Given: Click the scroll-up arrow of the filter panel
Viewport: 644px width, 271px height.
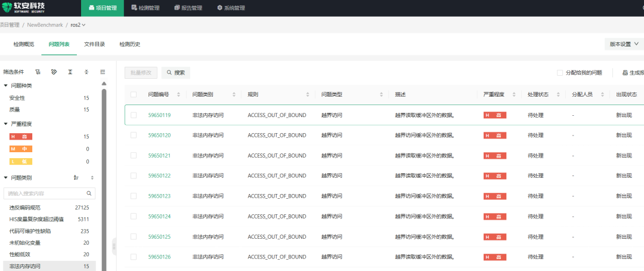Looking at the screenshot, I should pyautogui.click(x=104, y=84).
